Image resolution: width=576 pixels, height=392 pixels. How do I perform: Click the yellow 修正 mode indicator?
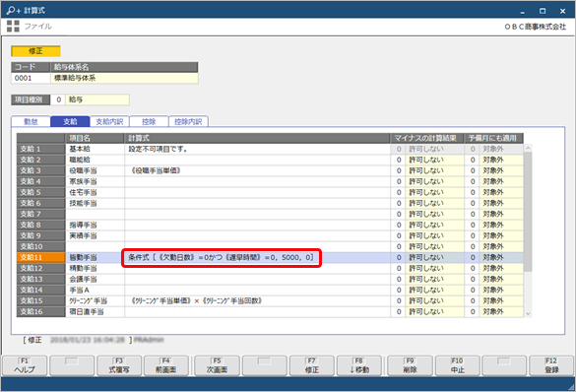35,51
